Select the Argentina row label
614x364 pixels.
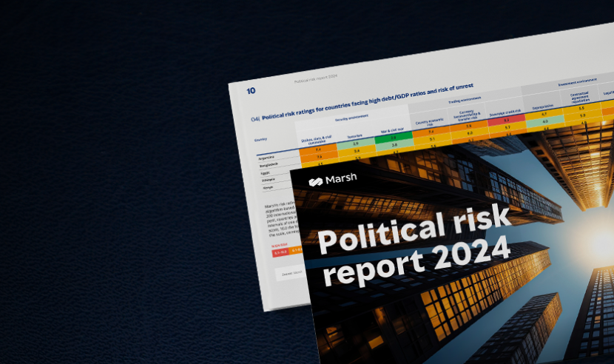click(266, 157)
